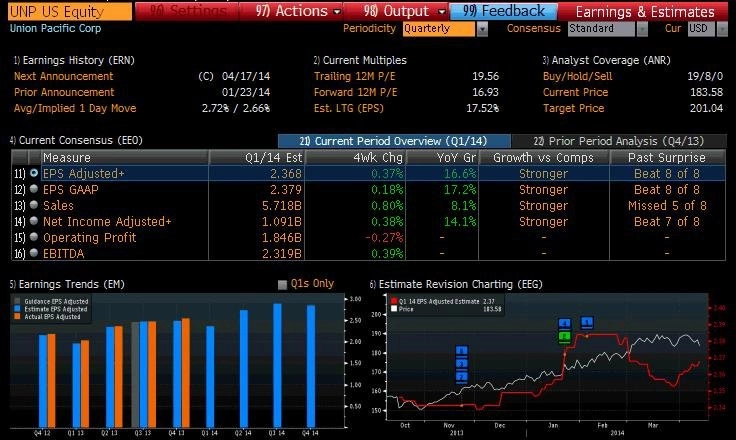Click the 99) Feedback button
This screenshot has height=440, width=736.
pos(504,11)
